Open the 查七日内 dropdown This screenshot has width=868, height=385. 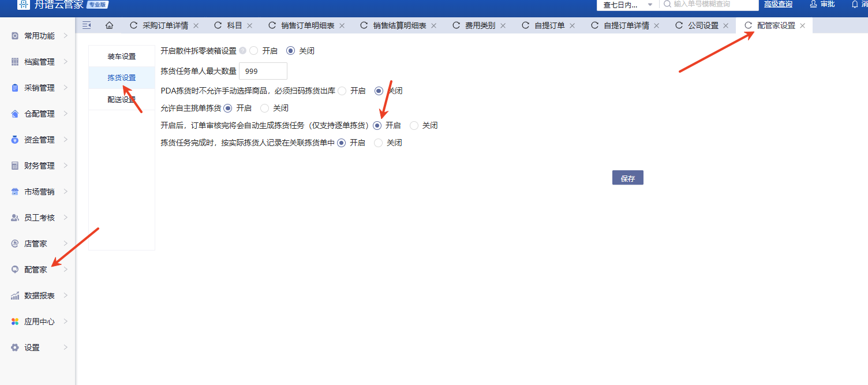tap(627, 5)
